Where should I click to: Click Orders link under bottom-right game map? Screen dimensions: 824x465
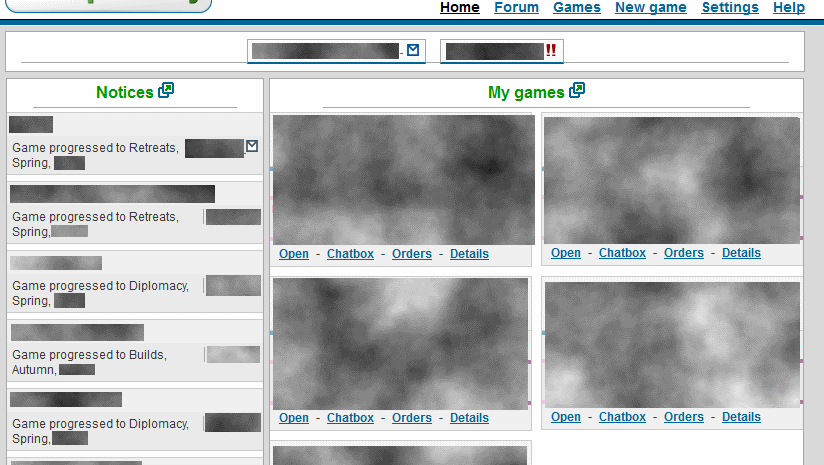coord(684,417)
